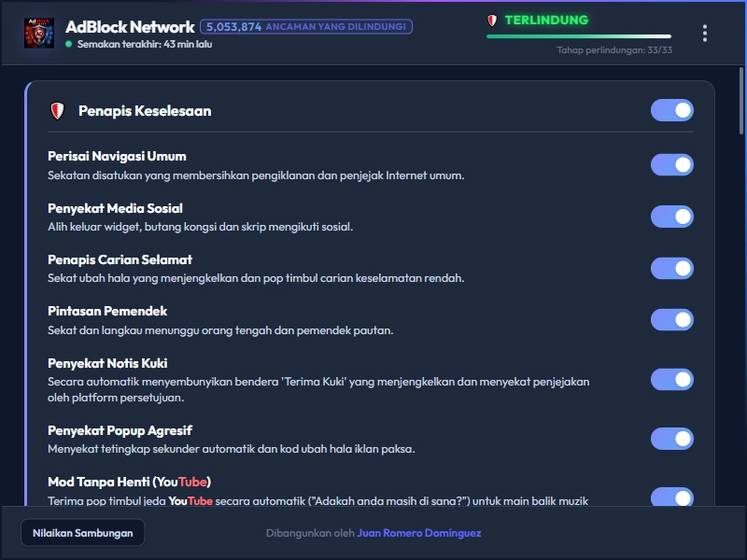Toggle Mod Tanpa Henti (YouTube) switch
This screenshot has height=560, width=747.
671,497
